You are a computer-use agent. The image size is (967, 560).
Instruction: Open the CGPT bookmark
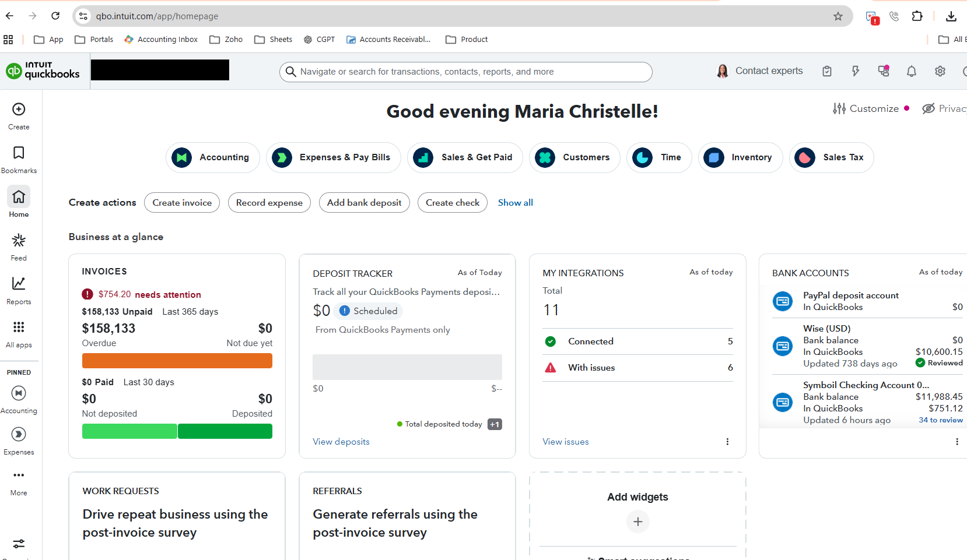pos(320,40)
